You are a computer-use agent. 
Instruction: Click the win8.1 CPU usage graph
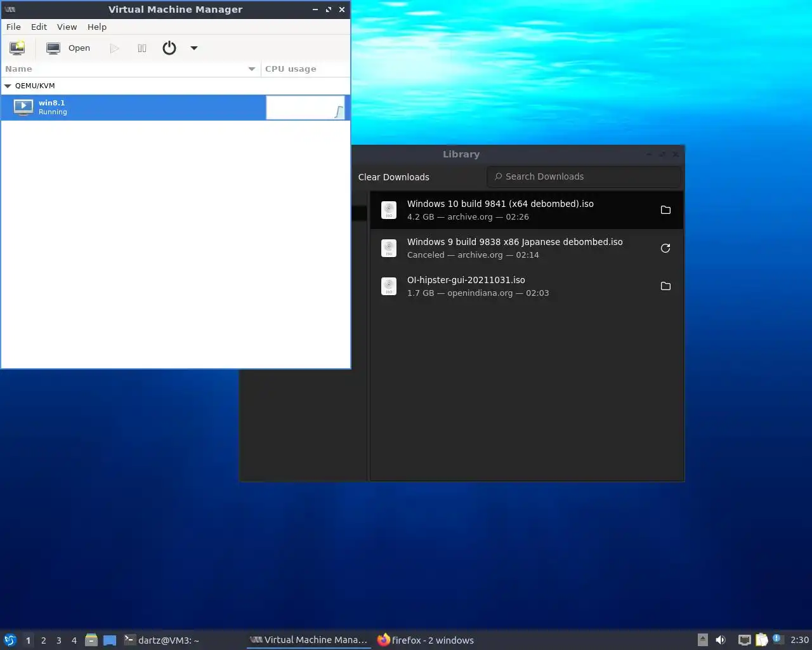point(305,107)
